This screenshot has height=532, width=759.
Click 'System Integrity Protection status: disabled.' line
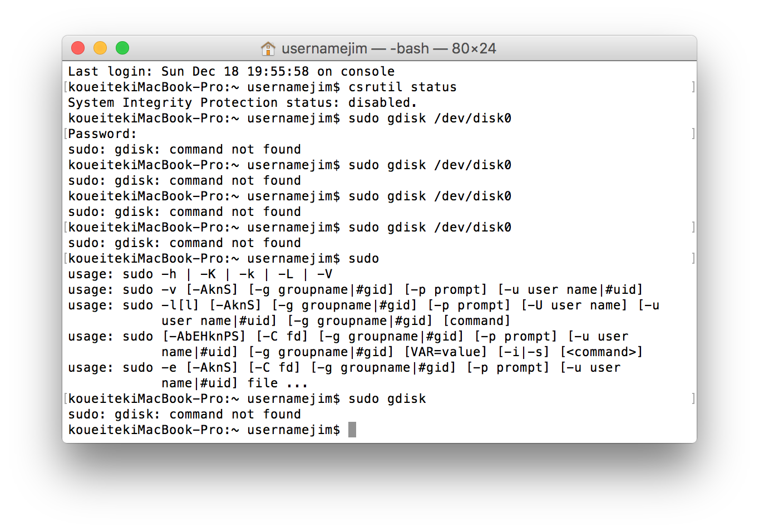click(x=243, y=102)
